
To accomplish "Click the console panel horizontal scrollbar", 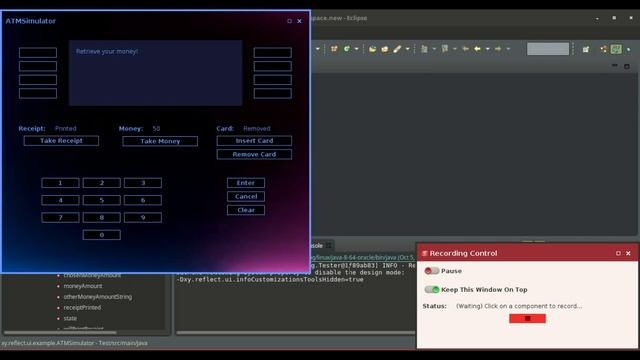I will tap(296, 333).
